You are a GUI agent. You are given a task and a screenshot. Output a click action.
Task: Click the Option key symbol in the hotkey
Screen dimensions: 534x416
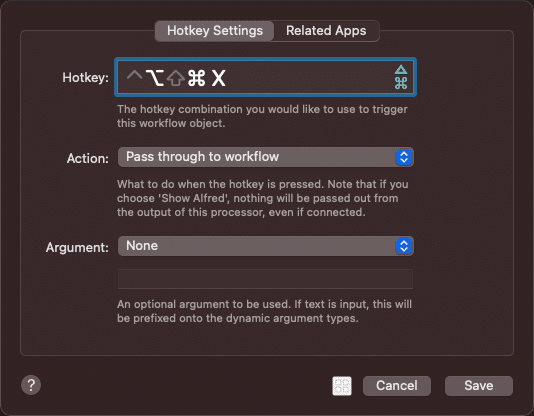[155, 77]
